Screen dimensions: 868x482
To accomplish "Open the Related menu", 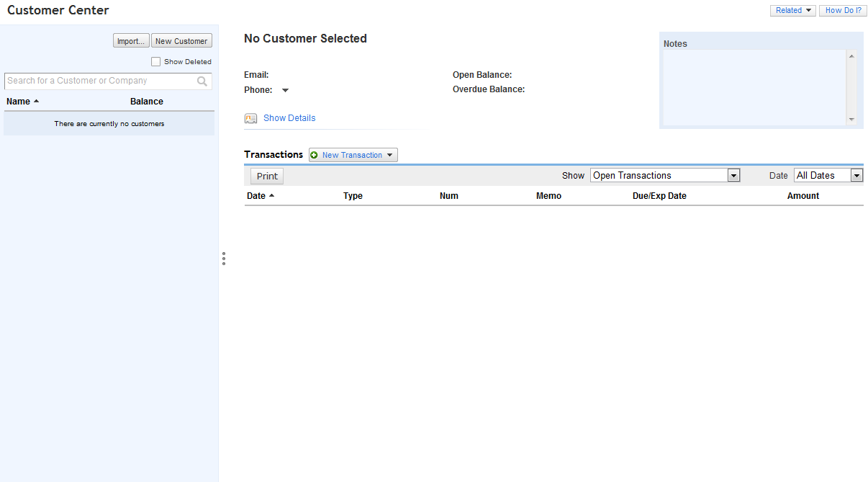I will coord(792,10).
